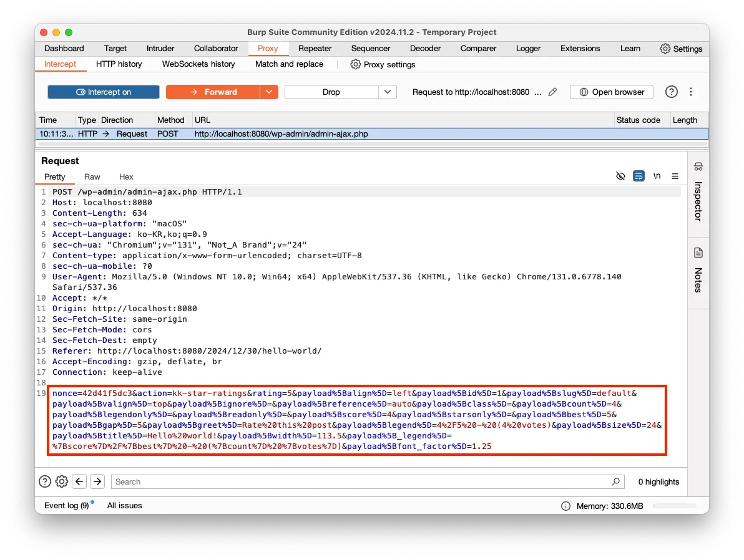Click the Content-Length header line
Screen dimensions: 744x560
100,213
